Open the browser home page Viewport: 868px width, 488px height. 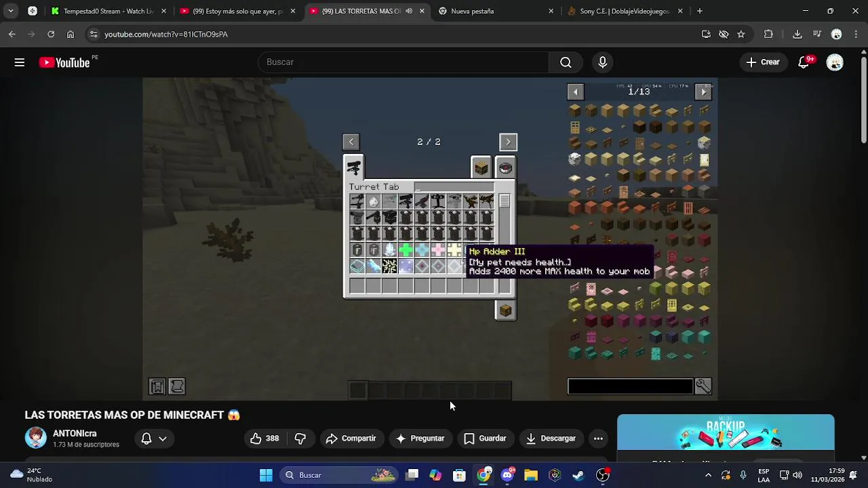(x=71, y=34)
